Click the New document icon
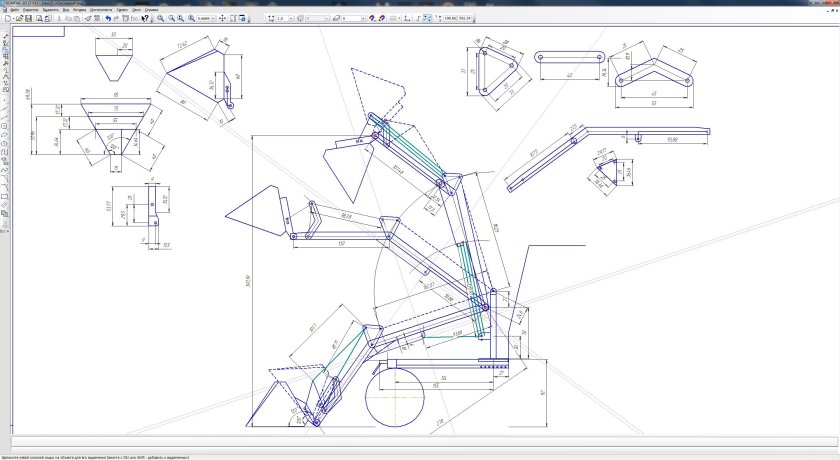This screenshot has height=460, width=840. point(5,18)
